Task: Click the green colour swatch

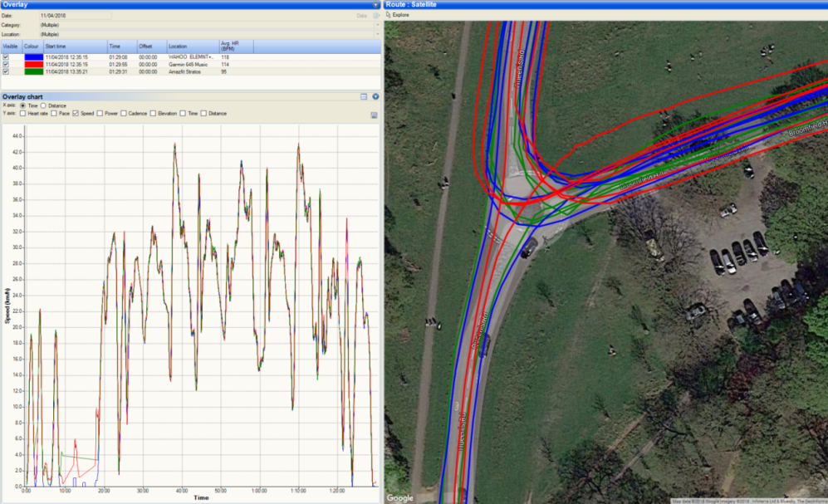Action: (32, 72)
